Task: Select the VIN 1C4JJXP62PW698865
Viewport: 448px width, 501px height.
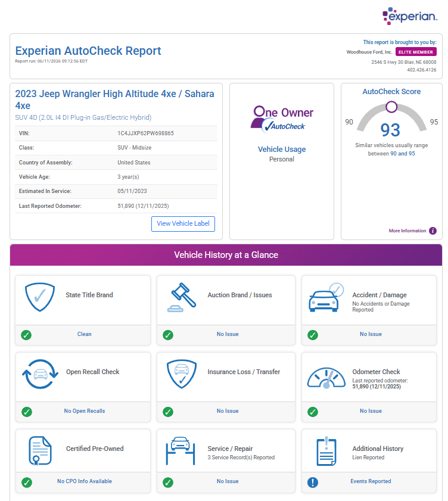Action: coord(146,133)
